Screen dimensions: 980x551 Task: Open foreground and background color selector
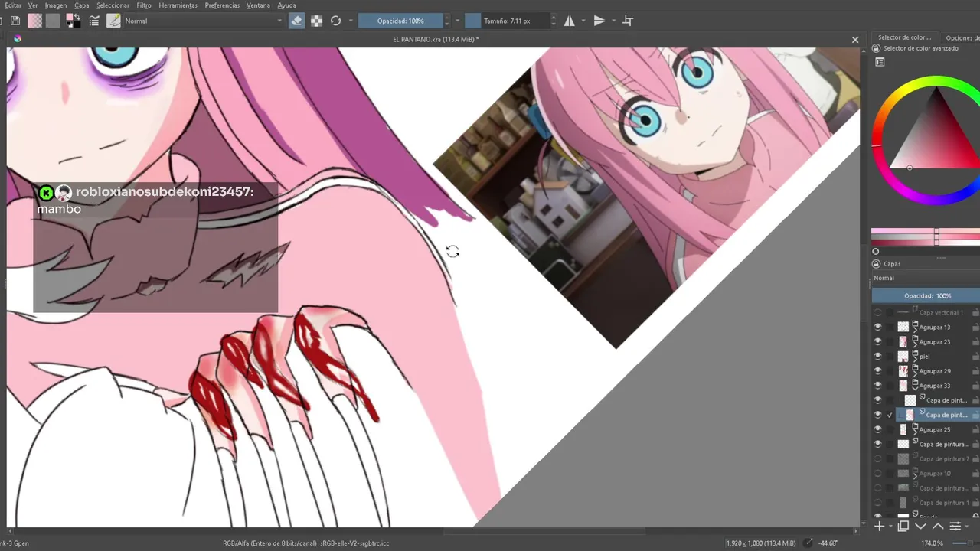pyautogui.click(x=73, y=21)
